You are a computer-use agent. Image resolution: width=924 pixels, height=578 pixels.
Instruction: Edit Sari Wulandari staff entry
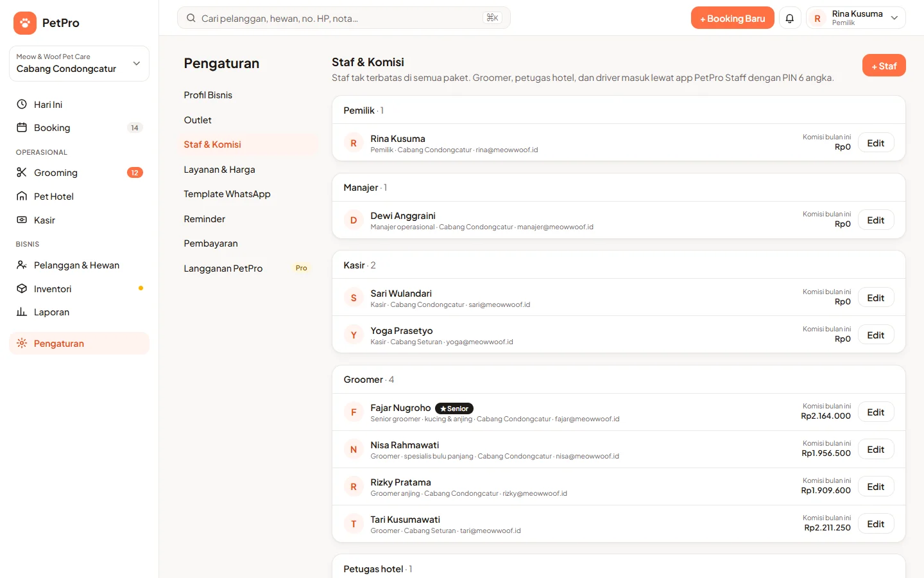coord(876,298)
